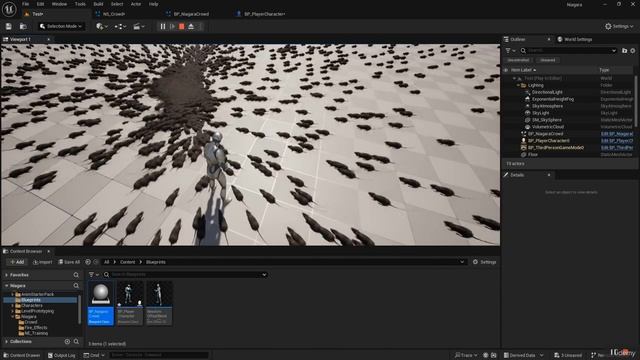This screenshot has width=640, height=360.
Task: Open the Outliner filter dropdown
Action: [x=510, y=51]
